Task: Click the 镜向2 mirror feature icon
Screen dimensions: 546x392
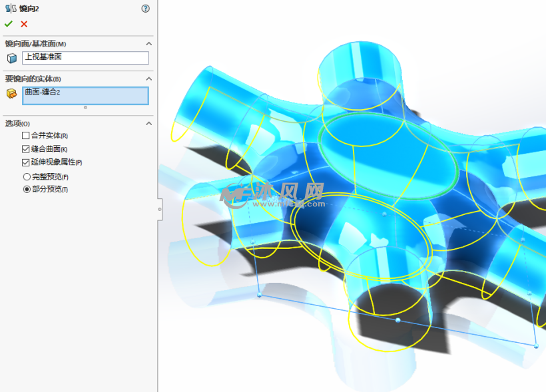Action: [x=11, y=9]
